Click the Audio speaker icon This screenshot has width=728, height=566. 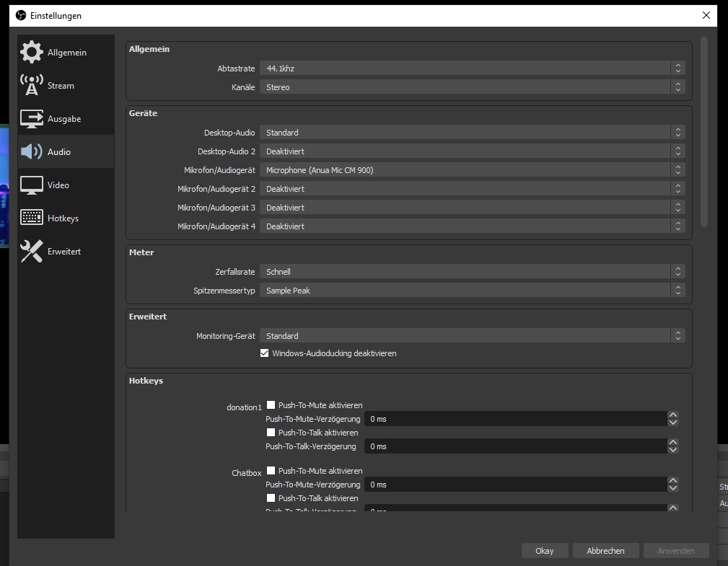(32, 151)
